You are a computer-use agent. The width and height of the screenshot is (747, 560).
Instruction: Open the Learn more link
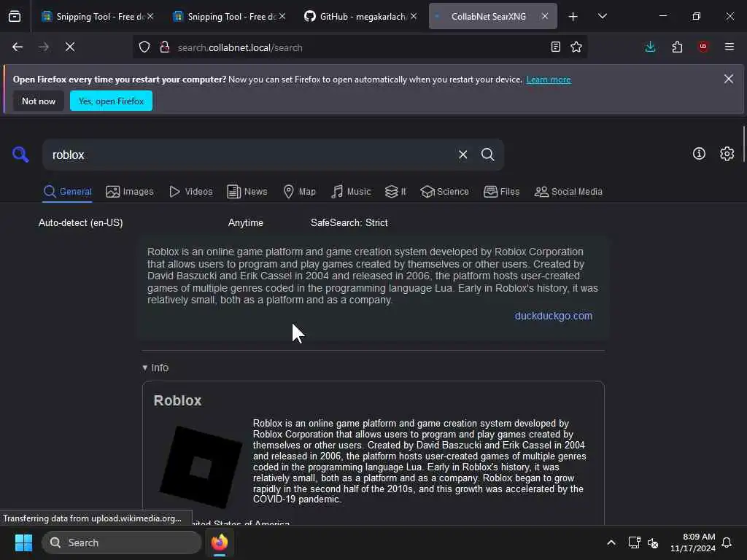click(x=549, y=79)
